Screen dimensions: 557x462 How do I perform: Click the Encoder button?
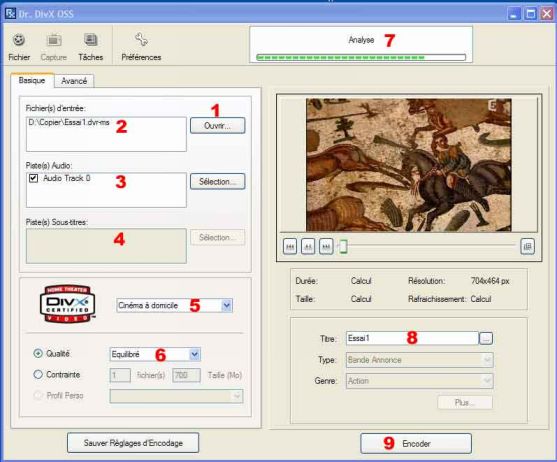pos(416,443)
